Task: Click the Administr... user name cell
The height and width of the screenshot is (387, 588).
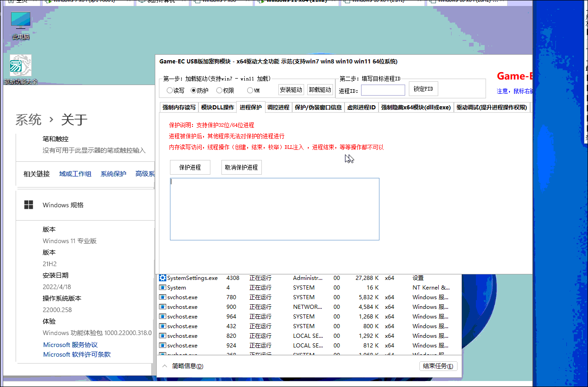Action: point(308,278)
